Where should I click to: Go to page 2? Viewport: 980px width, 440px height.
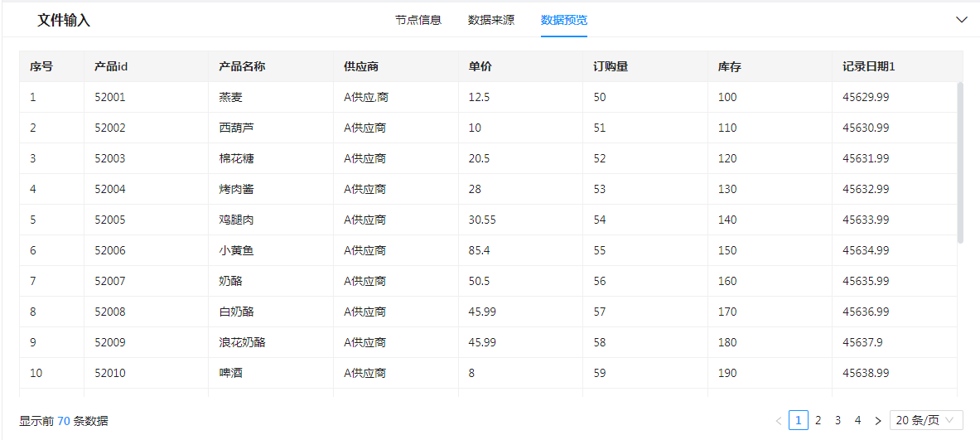click(x=818, y=420)
